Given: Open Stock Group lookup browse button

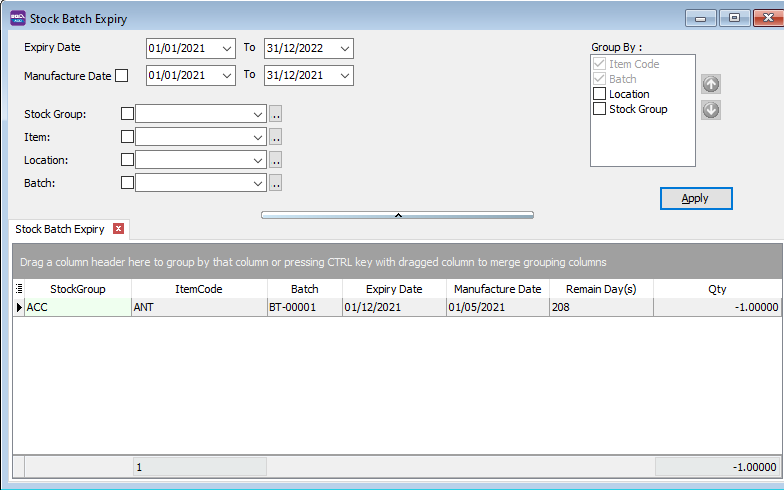Looking at the screenshot, I should (x=276, y=114).
